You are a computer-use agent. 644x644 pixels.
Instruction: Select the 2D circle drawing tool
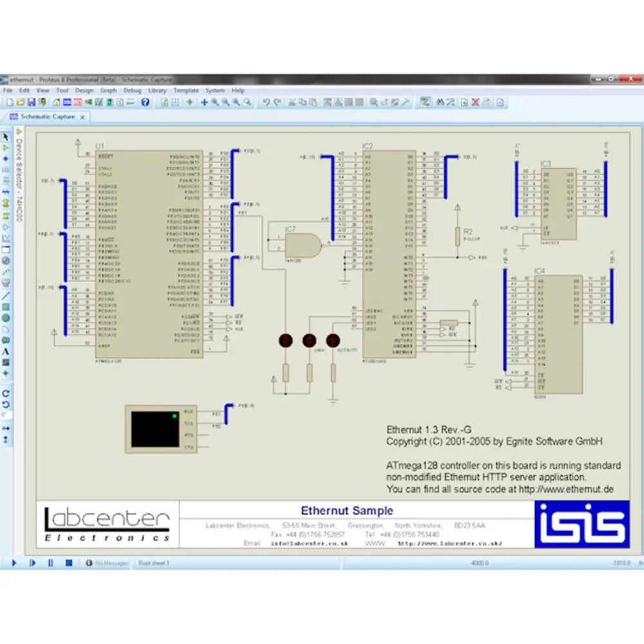pyautogui.click(x=6, y=317)
